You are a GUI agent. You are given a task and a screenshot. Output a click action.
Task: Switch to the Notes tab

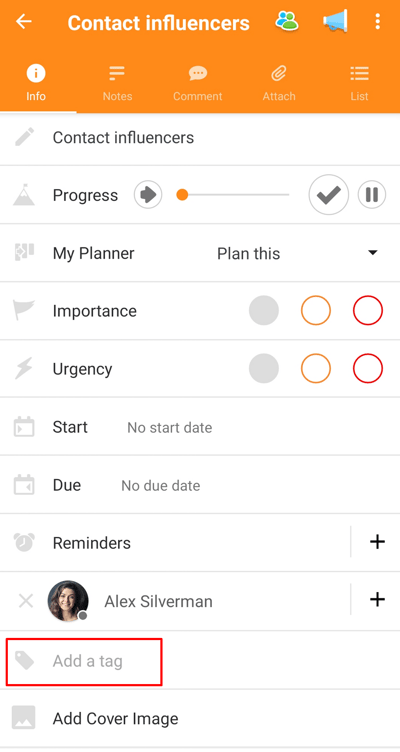(117, 83)
